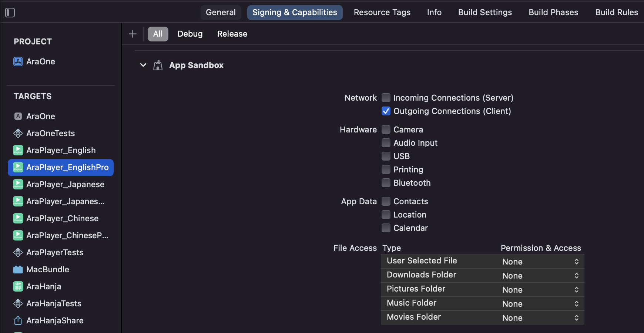Enable Camera hardware access
The height and width of the screenshot is (333, 644).
click(x=386, y=129)
